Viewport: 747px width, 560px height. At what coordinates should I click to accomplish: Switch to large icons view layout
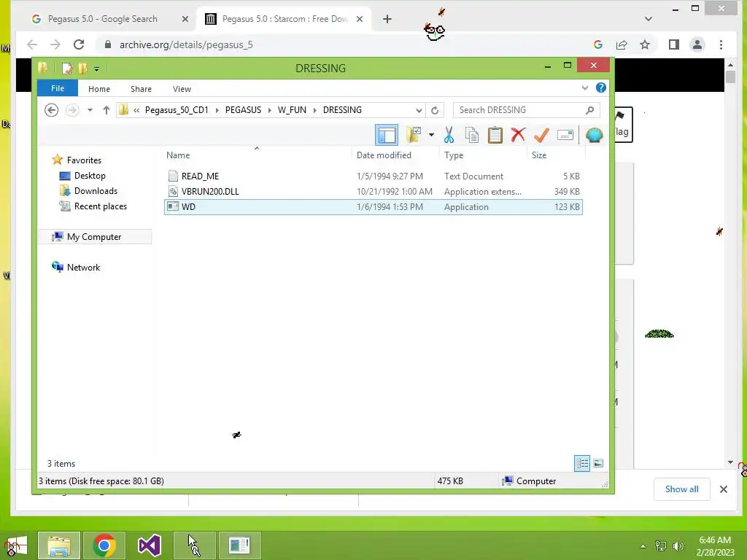(x=598, y=463)
